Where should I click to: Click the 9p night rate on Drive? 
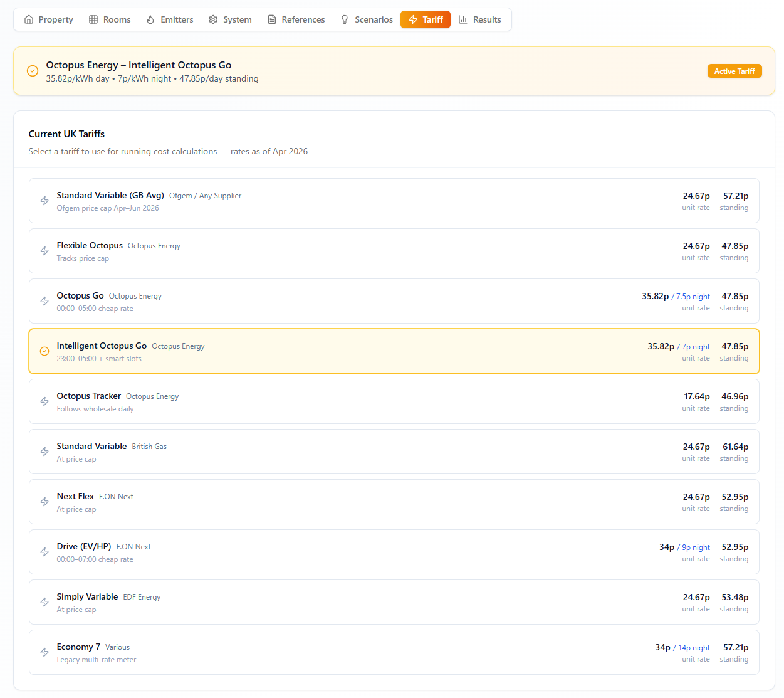(x=694, y=547)
